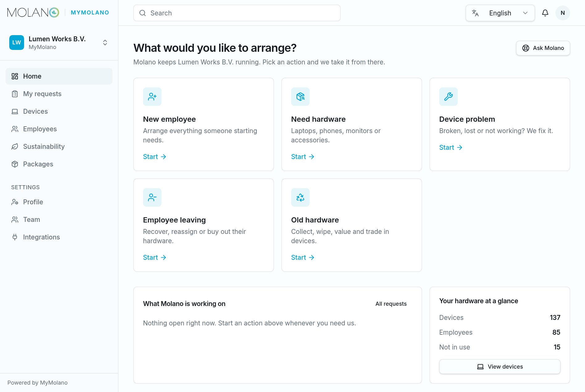Open Team settings
585x392 pixels.
pyautogui.click(x=59, y=219)
